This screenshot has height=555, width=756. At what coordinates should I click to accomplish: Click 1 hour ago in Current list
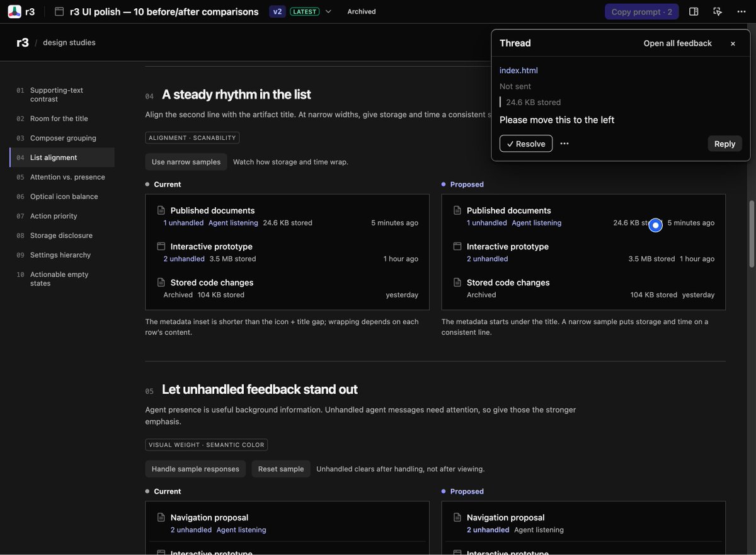click(401, 259)
